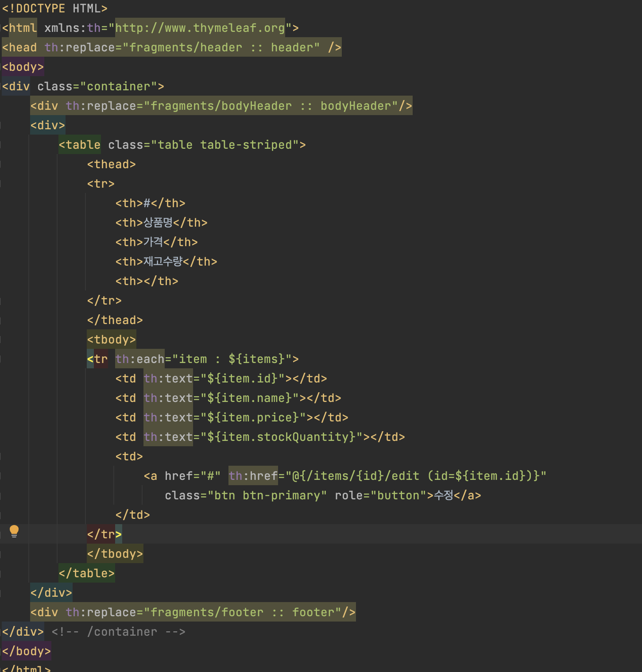Screen dimensions: 642x672
Task: Click the opening thead tag
Action: [x=112, y=164]
